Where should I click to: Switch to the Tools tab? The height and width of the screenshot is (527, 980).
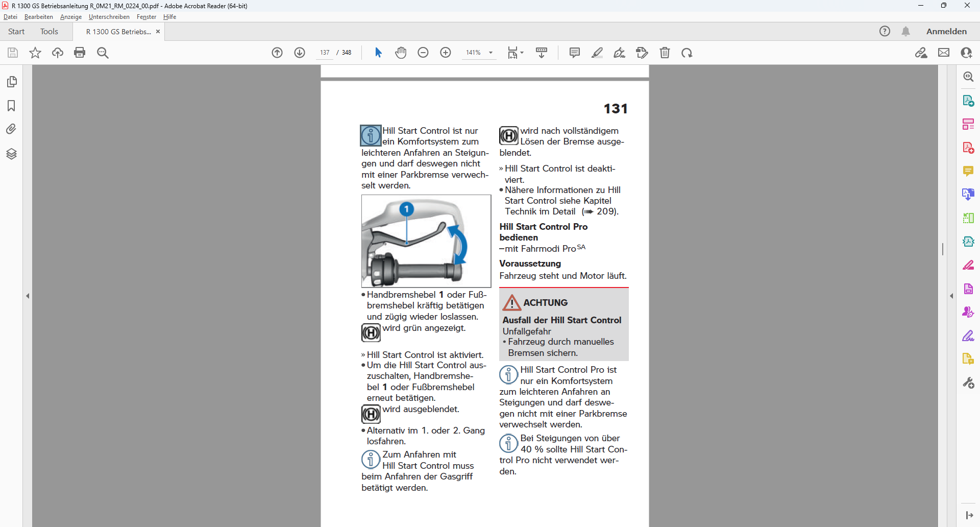[50, 32]
